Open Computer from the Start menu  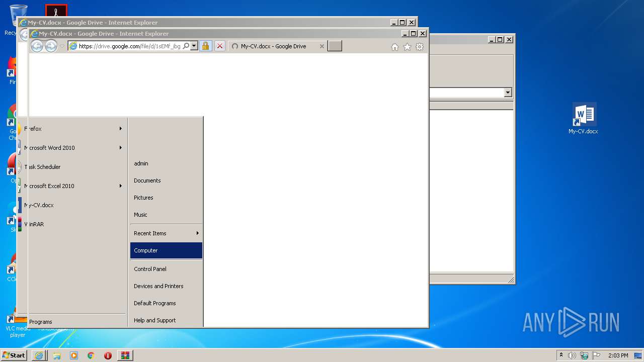[x=166, y=250]
